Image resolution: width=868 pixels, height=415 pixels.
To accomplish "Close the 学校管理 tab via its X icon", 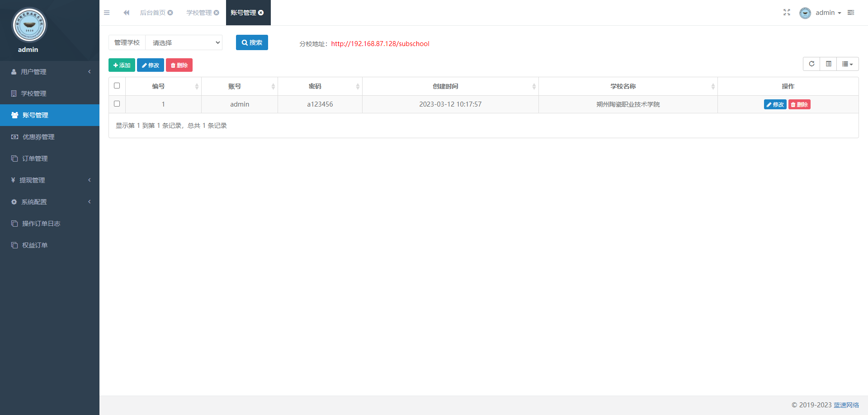I will (217, 13).
